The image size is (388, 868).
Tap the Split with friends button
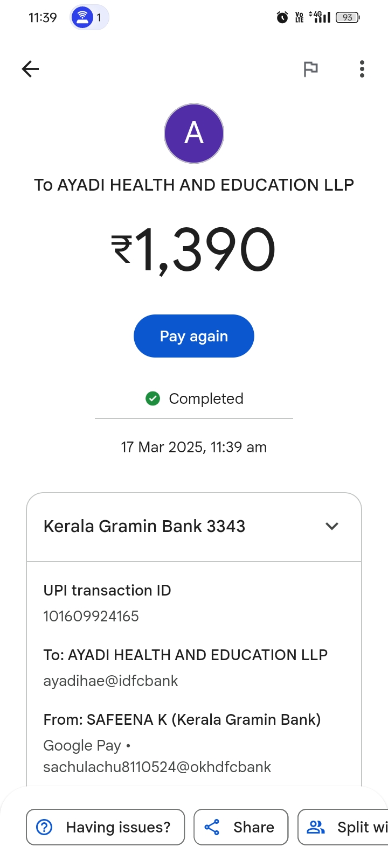point(345,827)
